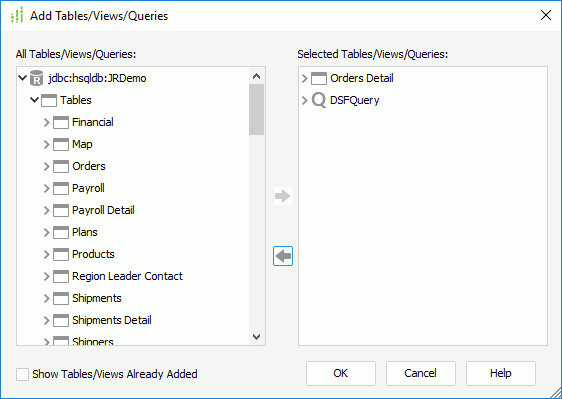Select the DSFQuery query icon
562x399 pixels.
click(319, 100)
